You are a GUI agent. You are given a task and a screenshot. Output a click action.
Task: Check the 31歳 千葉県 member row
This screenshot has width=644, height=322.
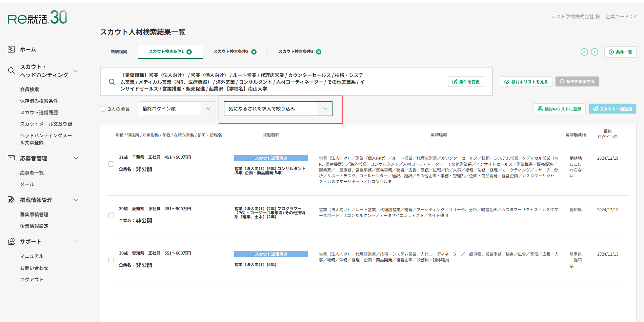coord(111,164)
